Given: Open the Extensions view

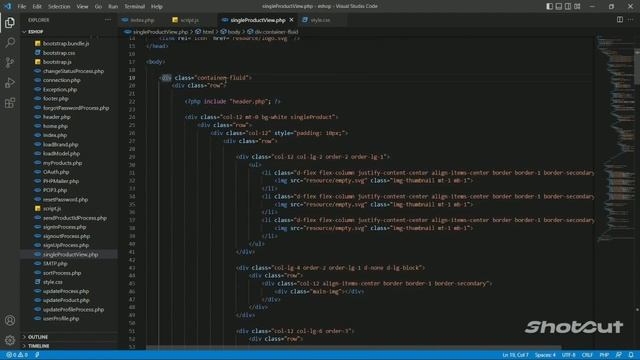Looking at the screenshot, I should 10,103.
